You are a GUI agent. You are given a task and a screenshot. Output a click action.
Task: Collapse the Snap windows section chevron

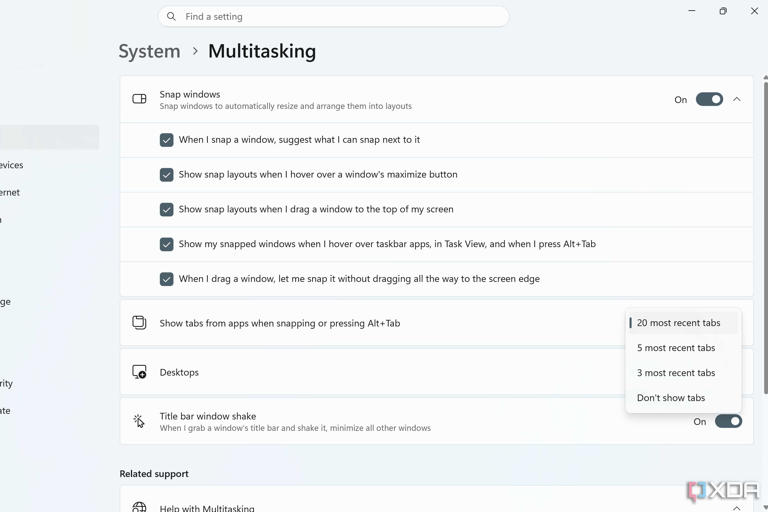click(737, 99)
